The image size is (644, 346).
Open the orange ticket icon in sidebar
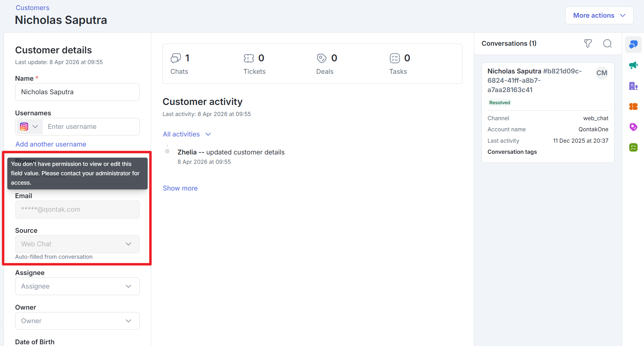633,107
